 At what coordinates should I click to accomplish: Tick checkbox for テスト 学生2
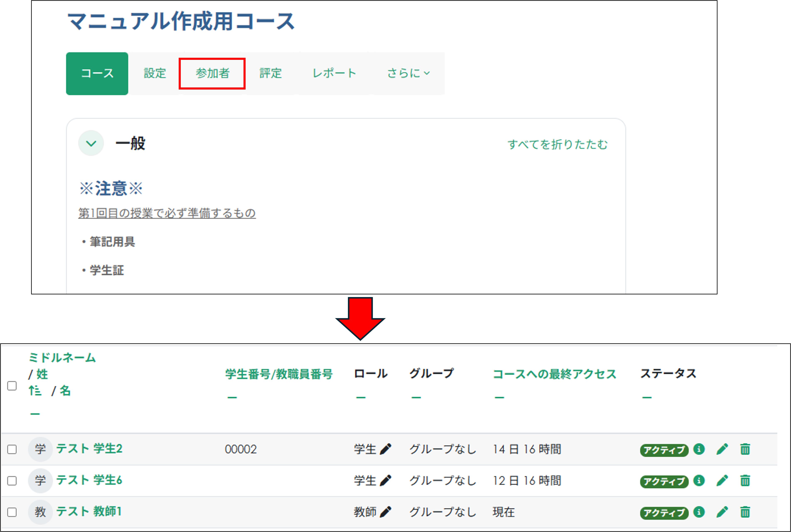(x=12, y=449)
